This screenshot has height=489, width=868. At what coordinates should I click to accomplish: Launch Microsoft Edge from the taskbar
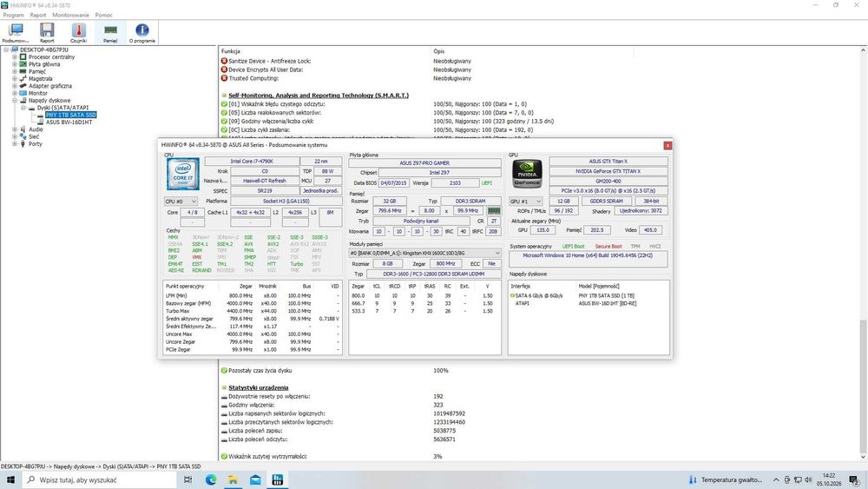point(211,479)
